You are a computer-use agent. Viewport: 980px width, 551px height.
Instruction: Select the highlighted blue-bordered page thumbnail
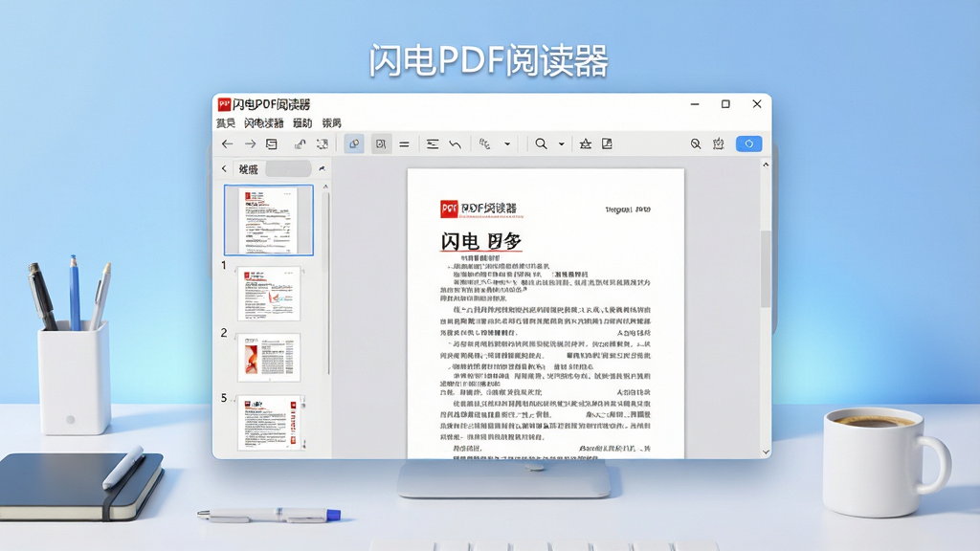269,220
